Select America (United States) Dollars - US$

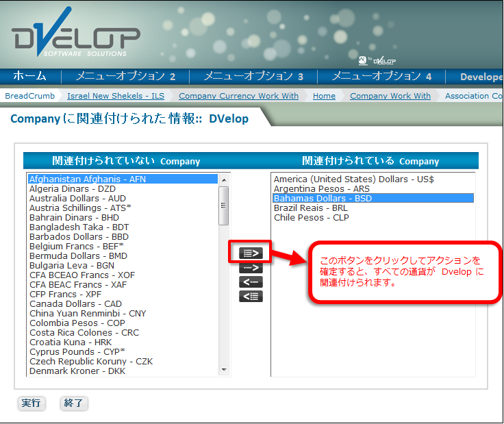tap(373, 179)
